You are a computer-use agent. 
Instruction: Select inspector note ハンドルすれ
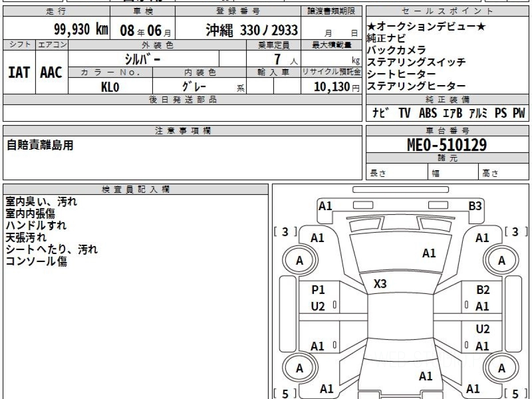(x=36, y=226)
